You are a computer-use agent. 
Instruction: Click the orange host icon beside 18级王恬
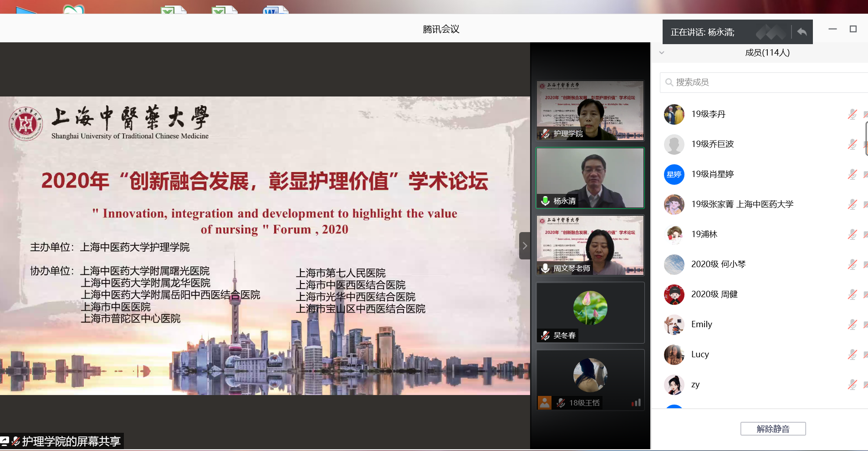[544, 403]
